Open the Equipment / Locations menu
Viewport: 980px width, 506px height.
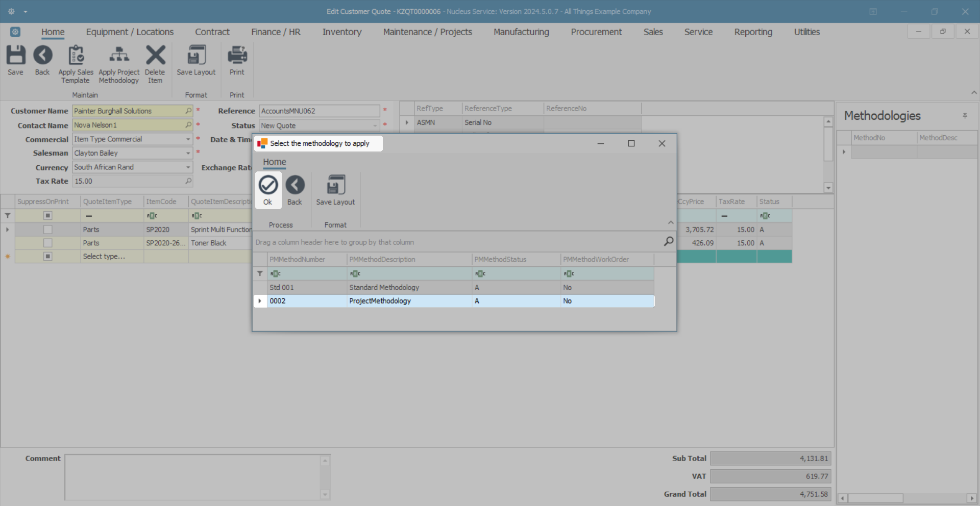(130, 32)
